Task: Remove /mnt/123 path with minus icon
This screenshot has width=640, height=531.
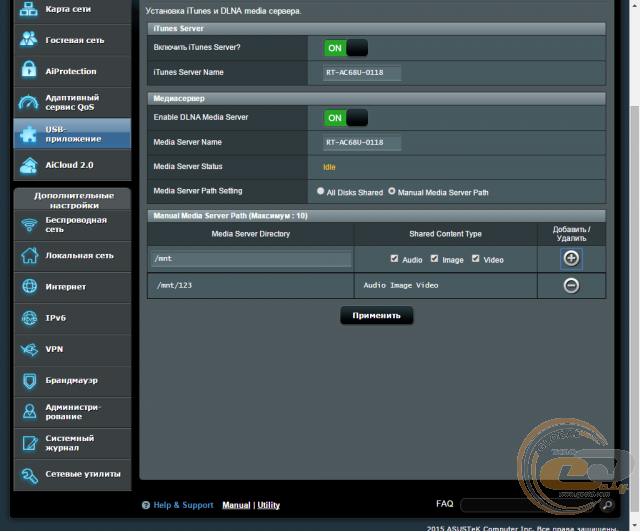Action: pos(571,285)
